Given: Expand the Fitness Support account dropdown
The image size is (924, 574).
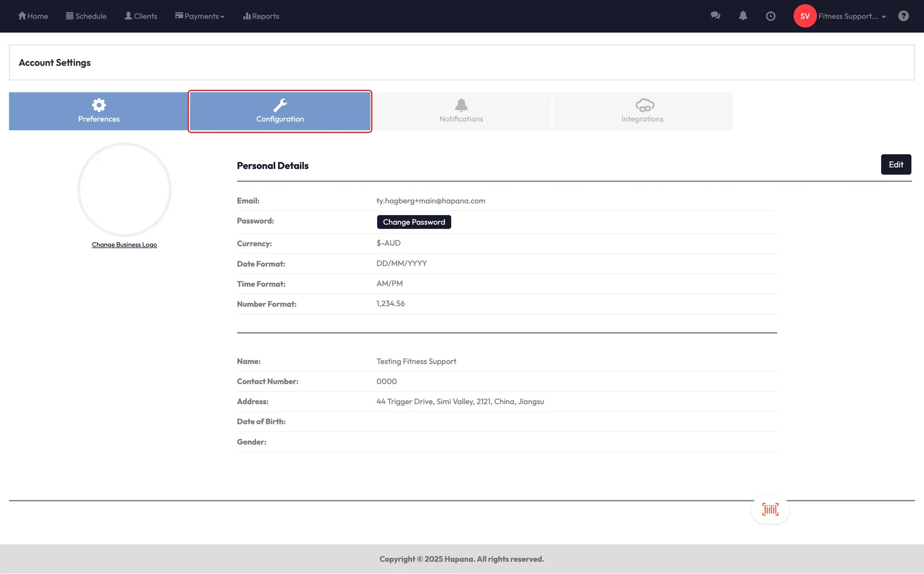Looking at the screenshot, I should 852,16.
